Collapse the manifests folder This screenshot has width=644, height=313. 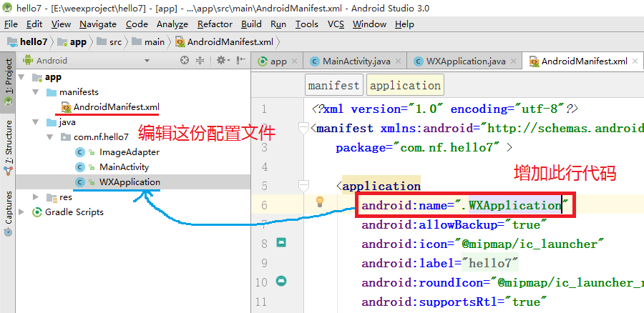[35, 92]
